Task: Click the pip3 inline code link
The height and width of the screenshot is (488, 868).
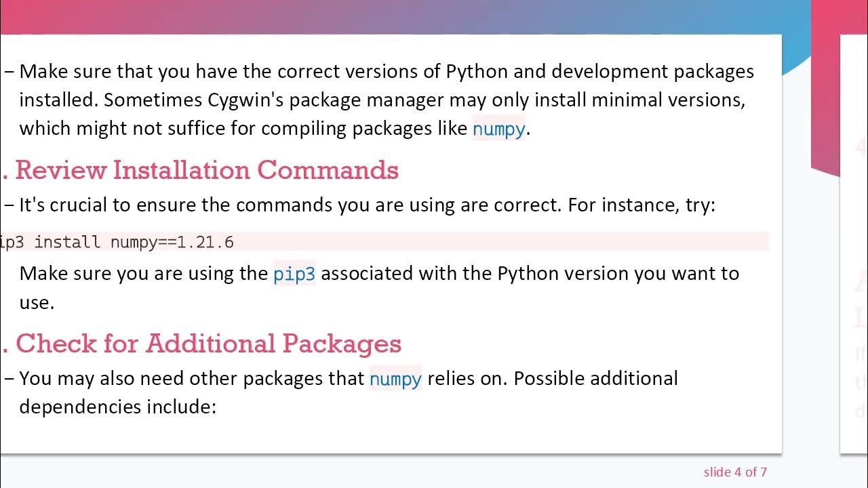Action: point(294,274)
